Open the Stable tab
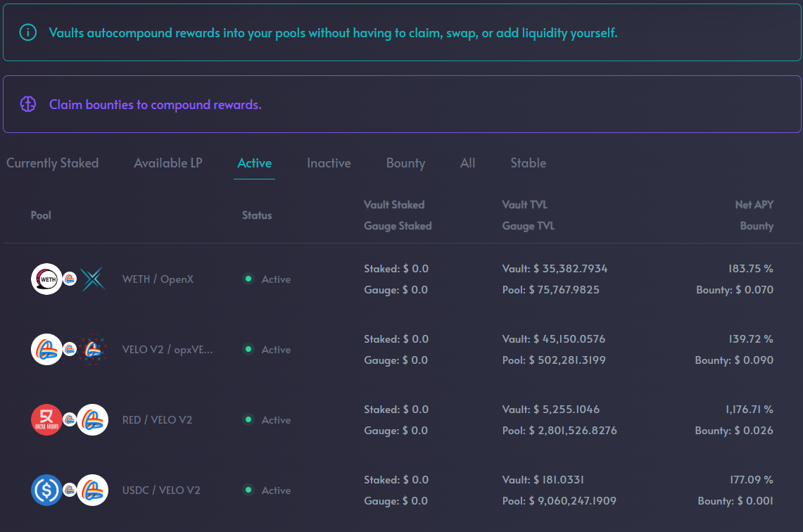 tap(528, 163)
